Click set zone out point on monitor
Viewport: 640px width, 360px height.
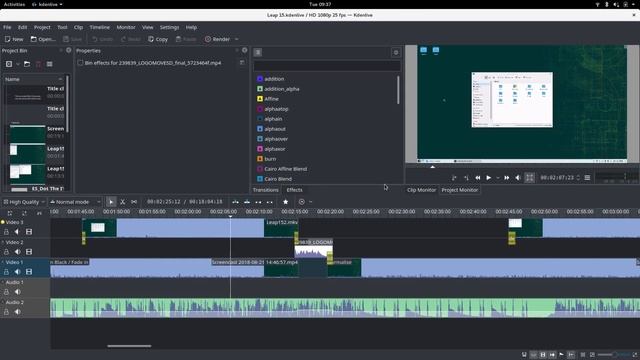pyautogui.click(x=466, y=178)
